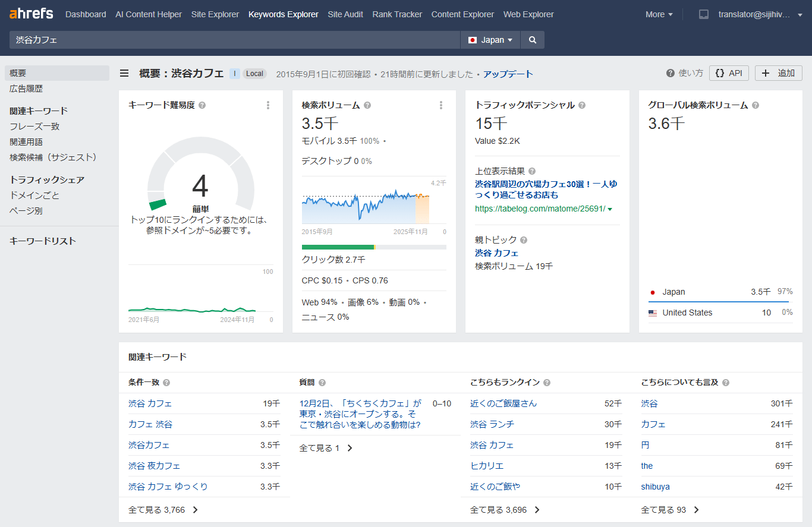Click the search magnifier icon
Viewport: 812px width, 527px height.
coord(533,40)
